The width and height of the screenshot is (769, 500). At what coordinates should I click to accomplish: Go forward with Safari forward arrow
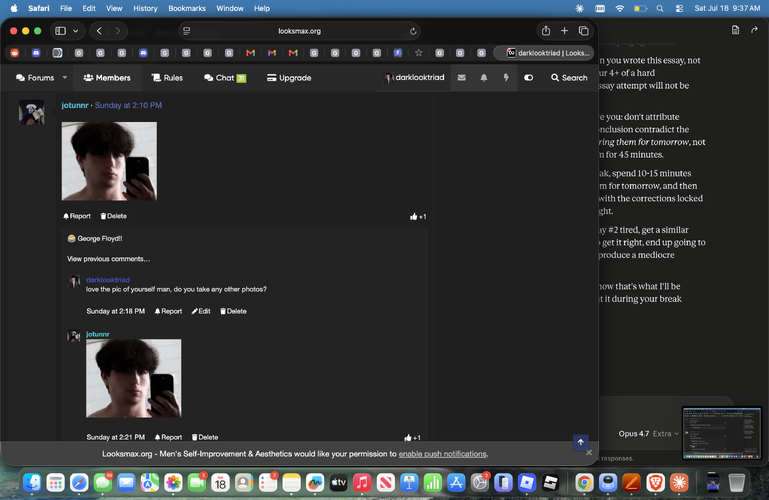click(x=118, y=31)
